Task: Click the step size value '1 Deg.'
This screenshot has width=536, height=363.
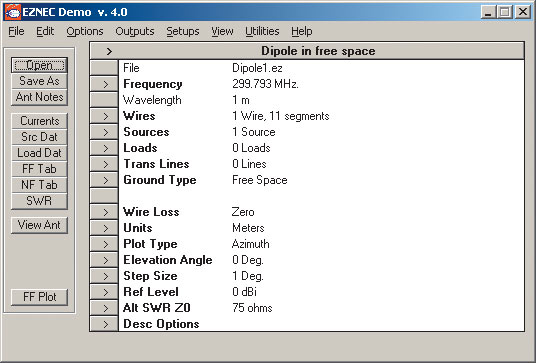Action: click(248, 276)
